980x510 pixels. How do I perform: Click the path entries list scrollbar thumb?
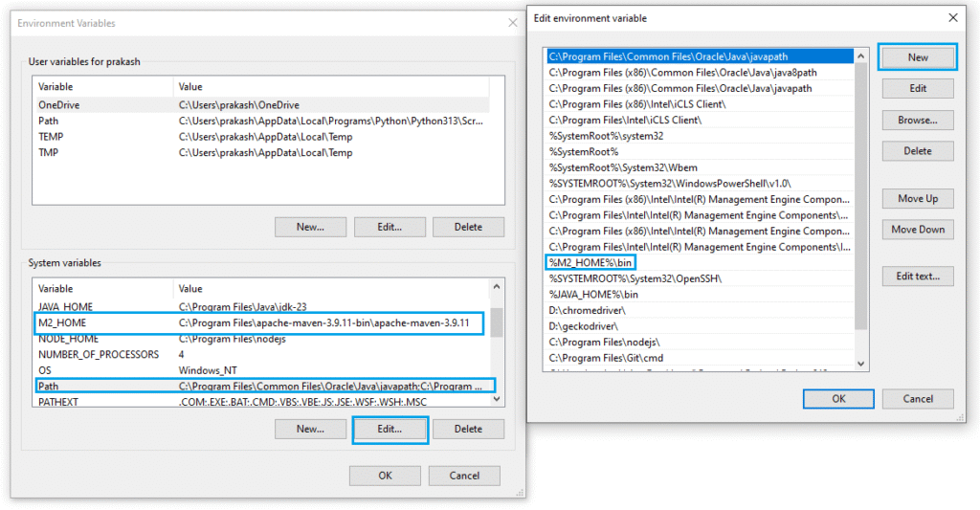click(x=860, y=196)
